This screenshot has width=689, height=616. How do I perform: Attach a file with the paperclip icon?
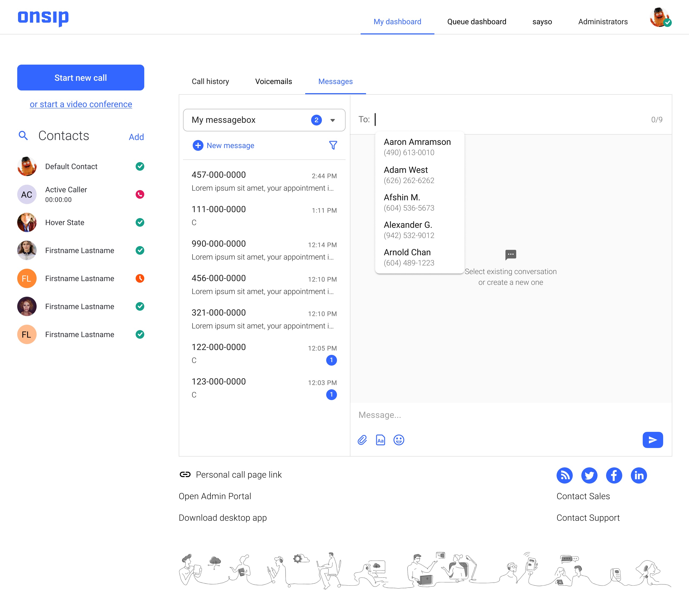[362, 440]
